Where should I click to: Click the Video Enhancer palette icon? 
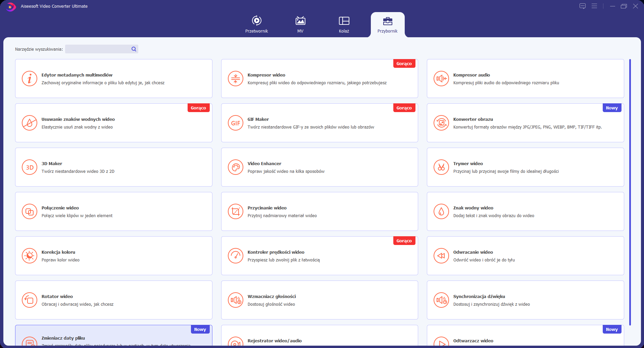(x=236, y=167)
